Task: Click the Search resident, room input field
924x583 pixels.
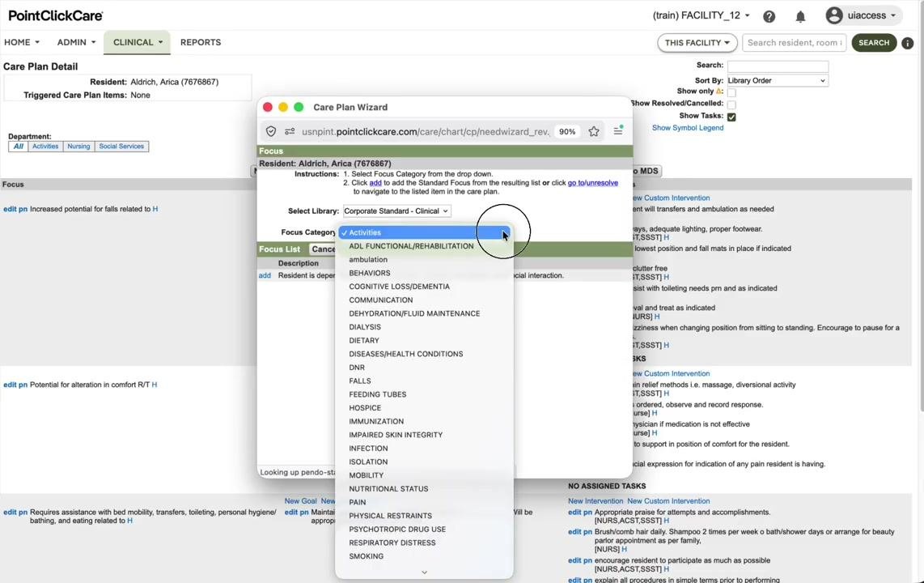Action: (795, 42)
